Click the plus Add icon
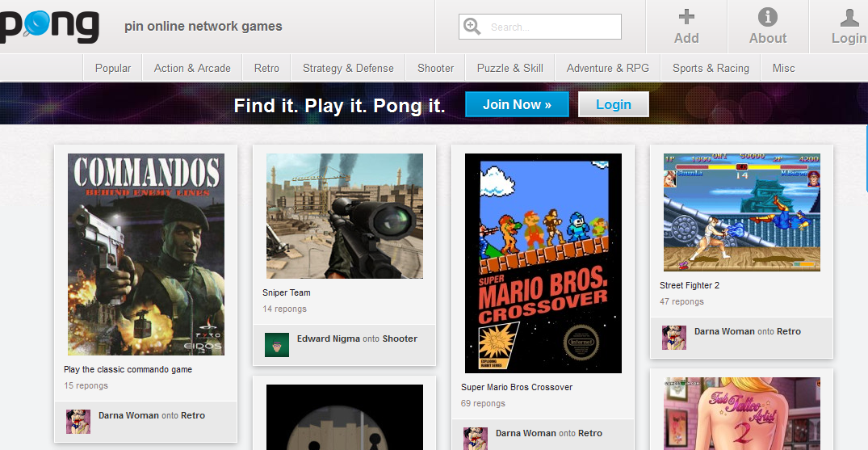 tap(686, 17)
